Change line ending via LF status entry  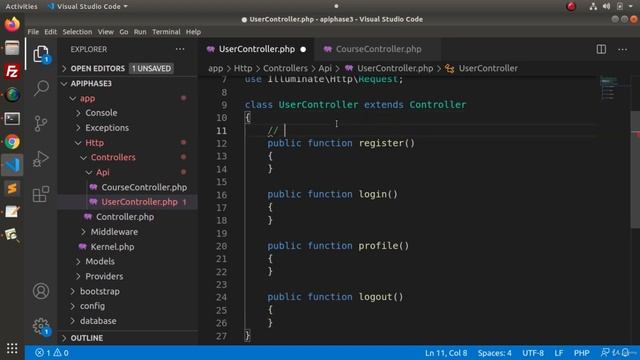pyautogui.click(x=558, y=353)
